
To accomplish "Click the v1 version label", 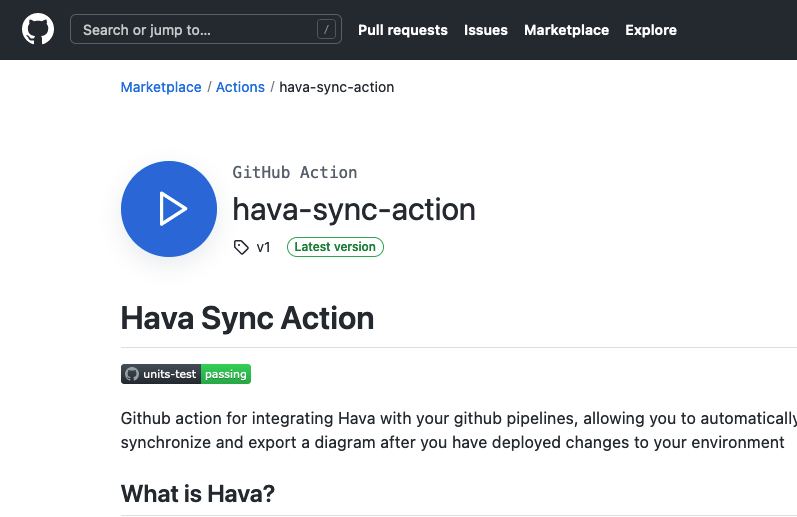I will coord(264,247).
